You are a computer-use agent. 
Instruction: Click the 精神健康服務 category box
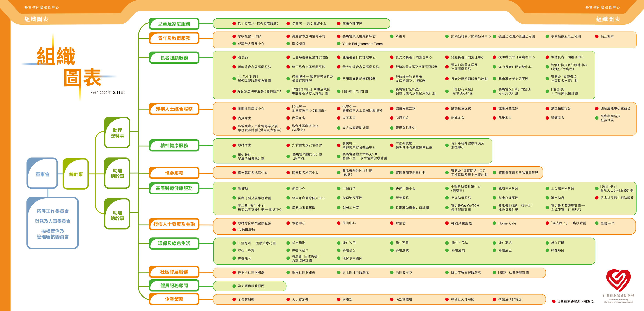point(174,146)
